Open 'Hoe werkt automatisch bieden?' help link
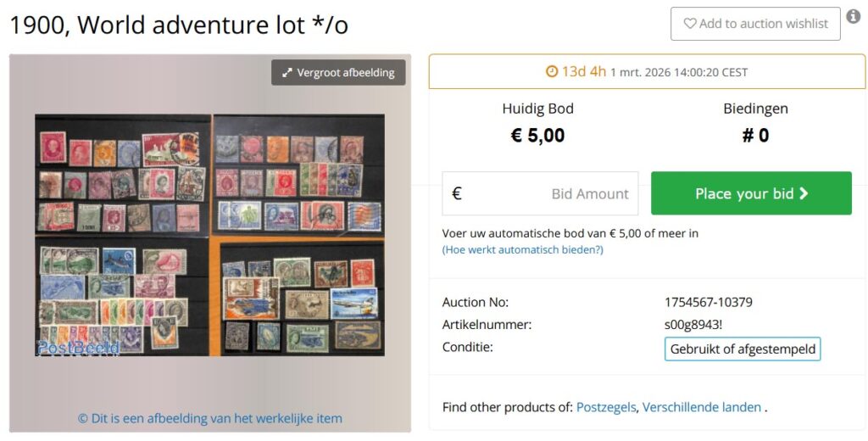This screenshot has height=441, width=868. click(x=522, y=249)
